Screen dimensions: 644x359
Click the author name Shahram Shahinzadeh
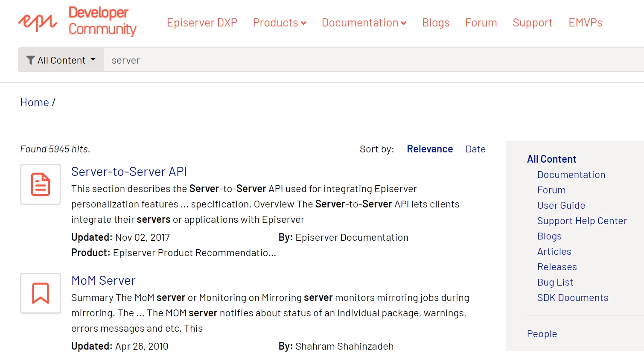click(x=344, y=346)
